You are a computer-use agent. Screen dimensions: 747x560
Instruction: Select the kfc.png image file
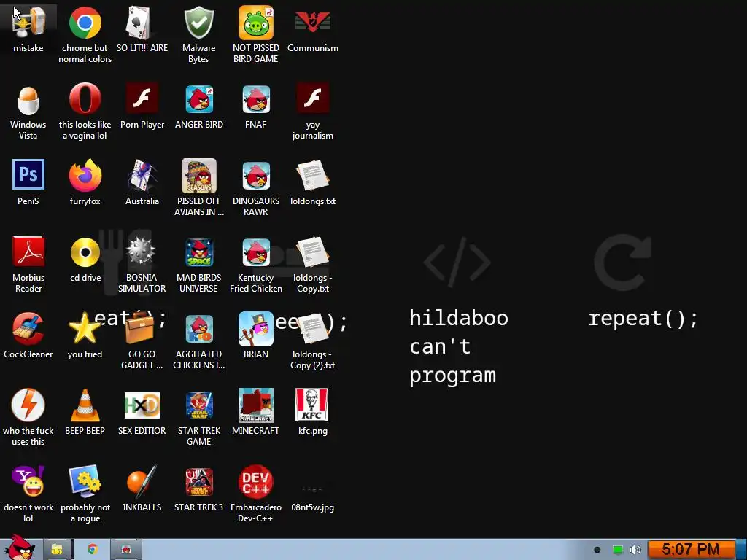[312, 404]
